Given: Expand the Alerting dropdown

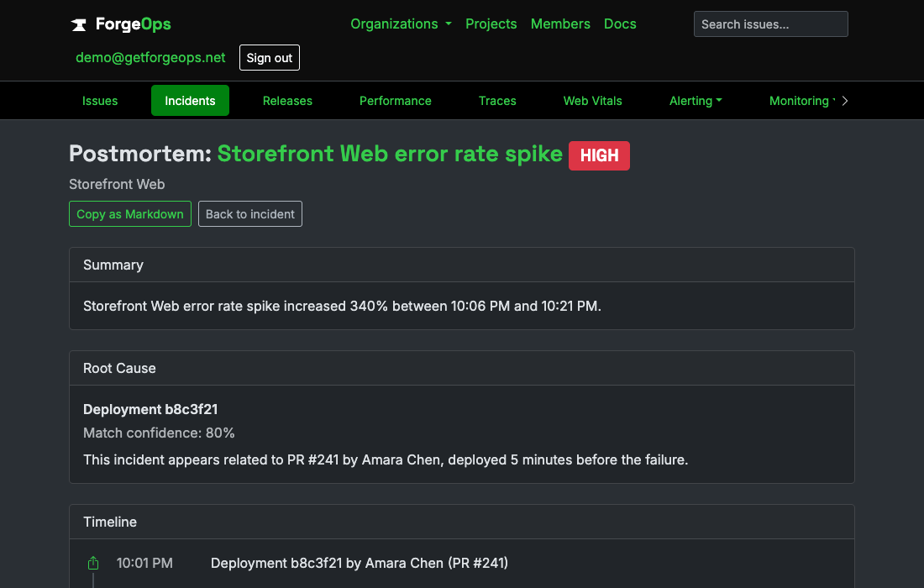Looking at the screenshot, I should tap(696, 101).
